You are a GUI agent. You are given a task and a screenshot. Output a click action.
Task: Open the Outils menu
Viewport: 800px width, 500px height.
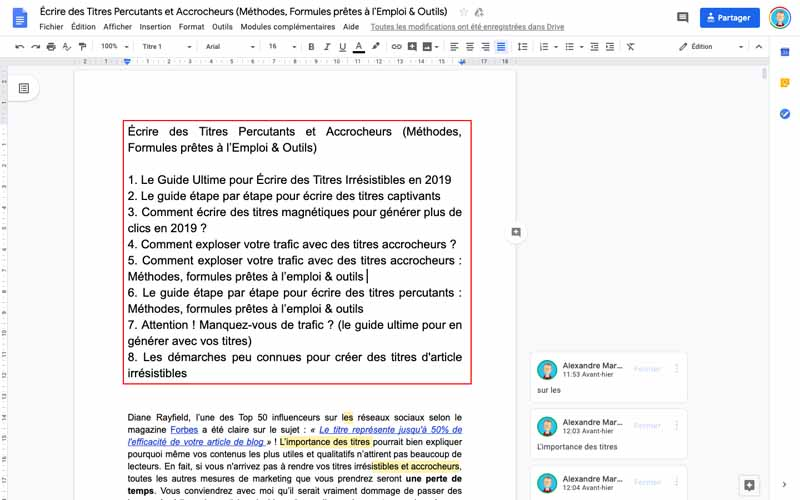222,27
